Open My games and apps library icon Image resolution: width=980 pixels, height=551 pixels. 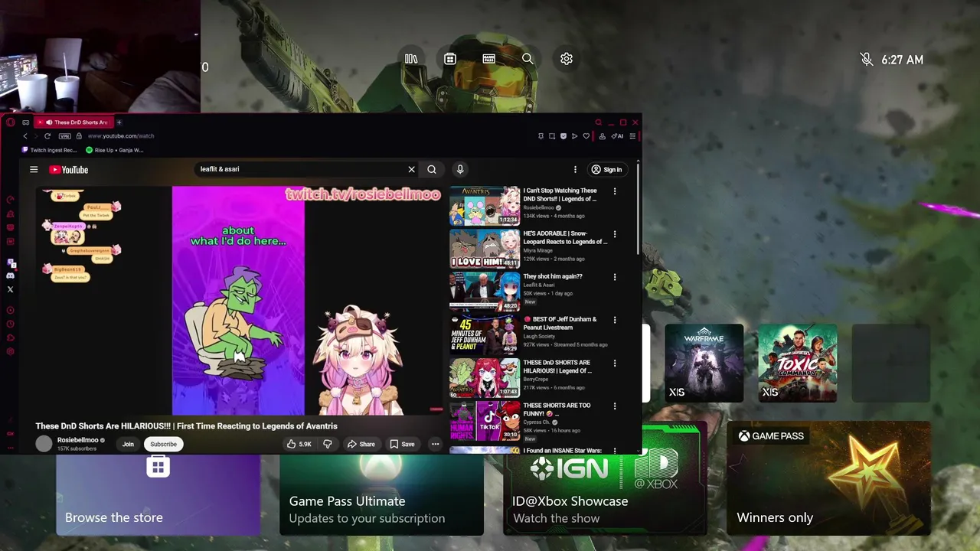[x=411, y=59]
